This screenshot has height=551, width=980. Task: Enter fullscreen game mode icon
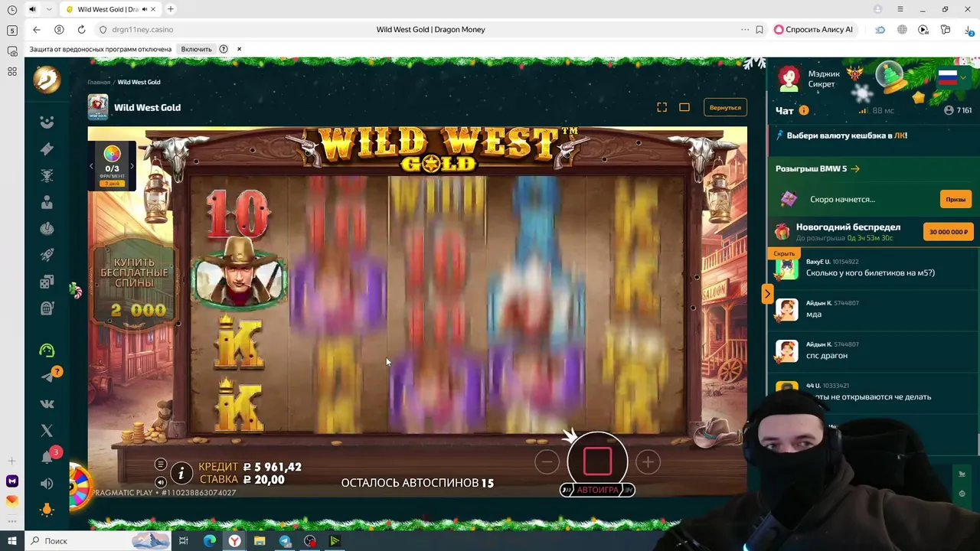pos(661,107)
